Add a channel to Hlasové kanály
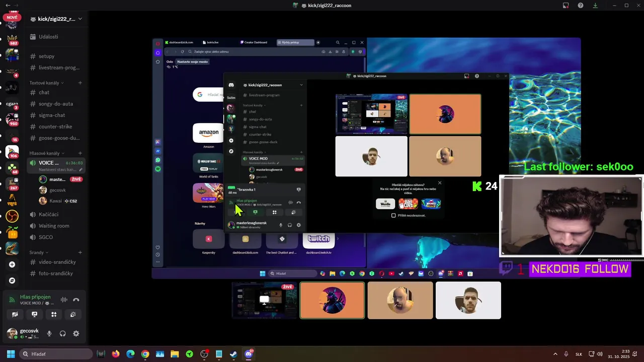Viewport: 644px width, 362px height. (80, 153)
